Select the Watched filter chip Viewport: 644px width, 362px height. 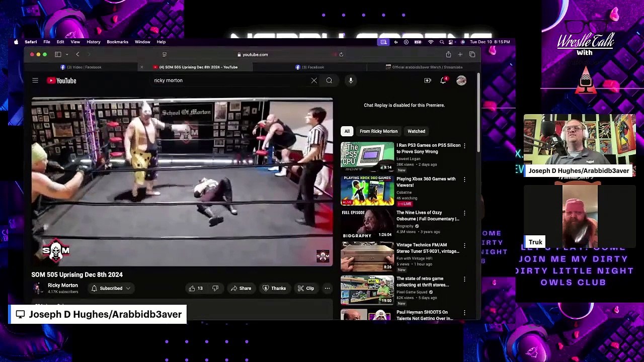tap(416, 131)
